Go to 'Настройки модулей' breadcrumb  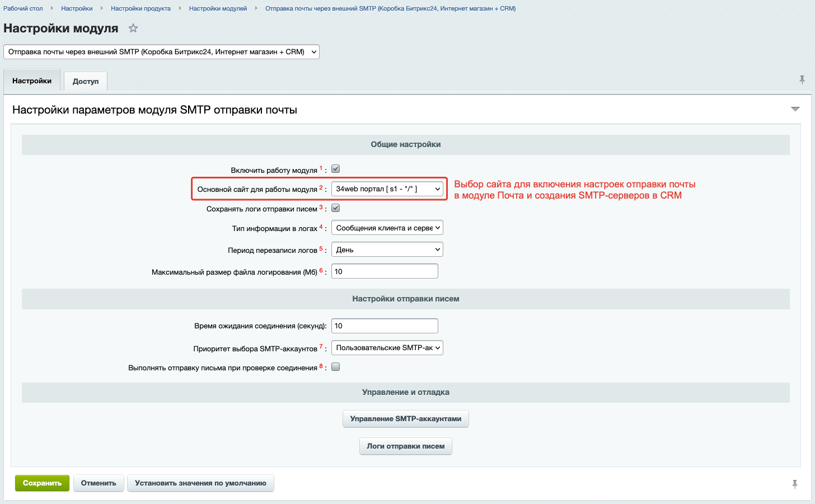coord(218,8)
